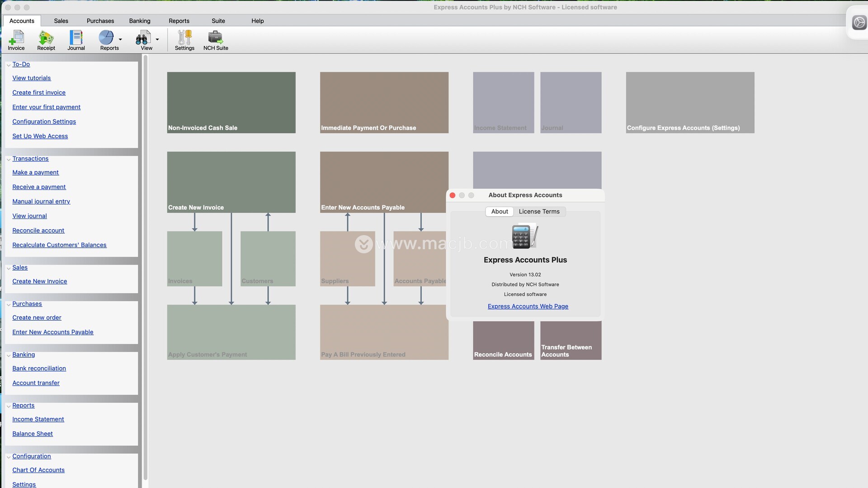Screen dimensions: 868x488
Task: Open the Help menu tab
Action: coord(257,21)
